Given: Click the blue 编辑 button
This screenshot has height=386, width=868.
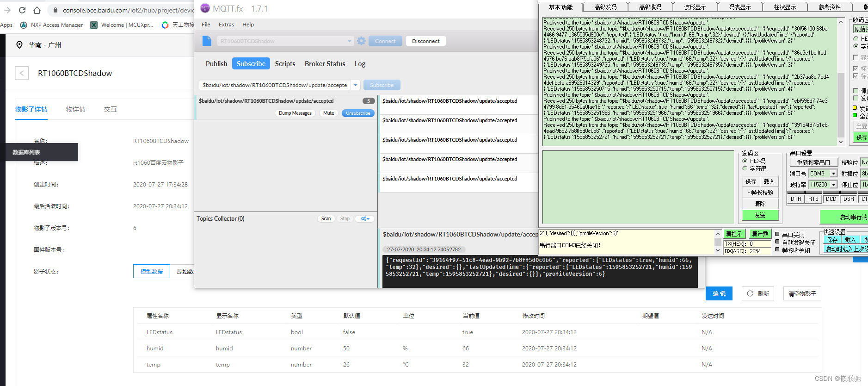Looking at the screenshot, I should point(719,293).
